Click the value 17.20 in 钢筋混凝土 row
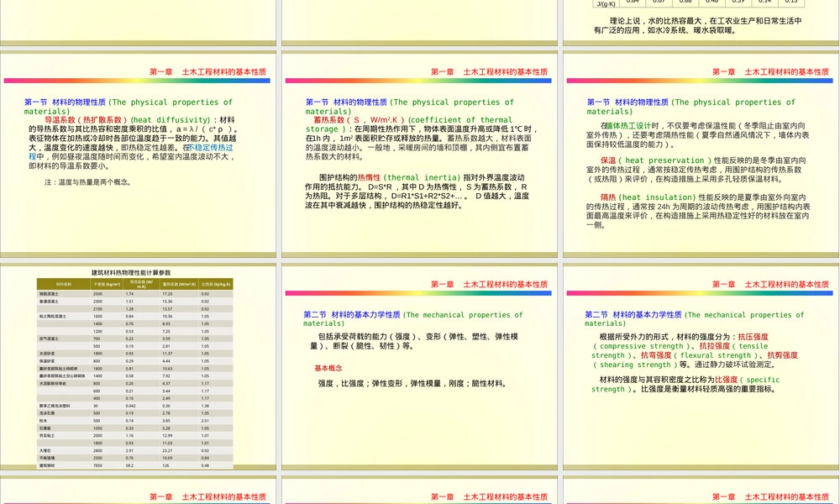 point(168,294)
